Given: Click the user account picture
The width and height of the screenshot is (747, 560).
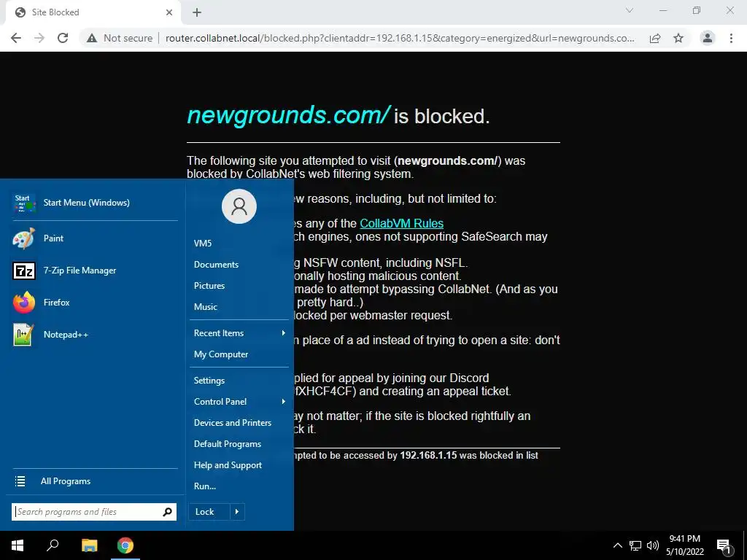Looking at the screenshot, I should click(239, 206).
